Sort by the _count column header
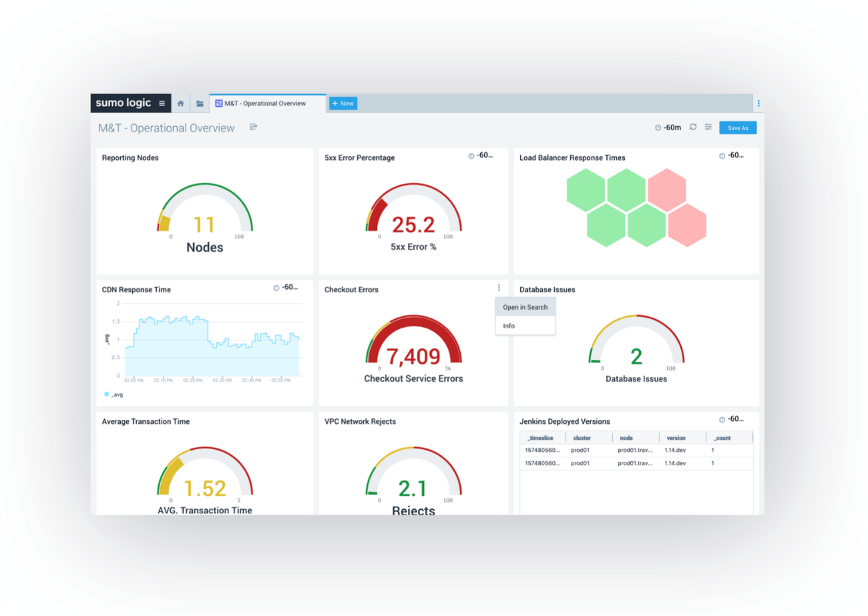The width and height of the screenshot is (868, 616). (729, 438)
